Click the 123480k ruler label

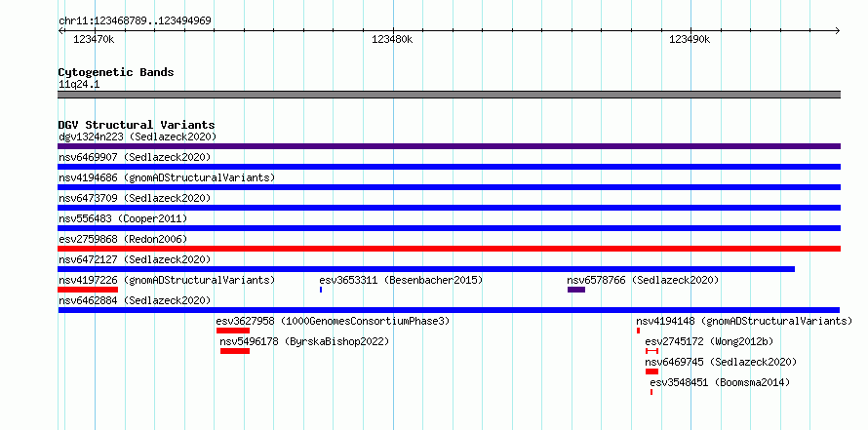tap(392, 39)
